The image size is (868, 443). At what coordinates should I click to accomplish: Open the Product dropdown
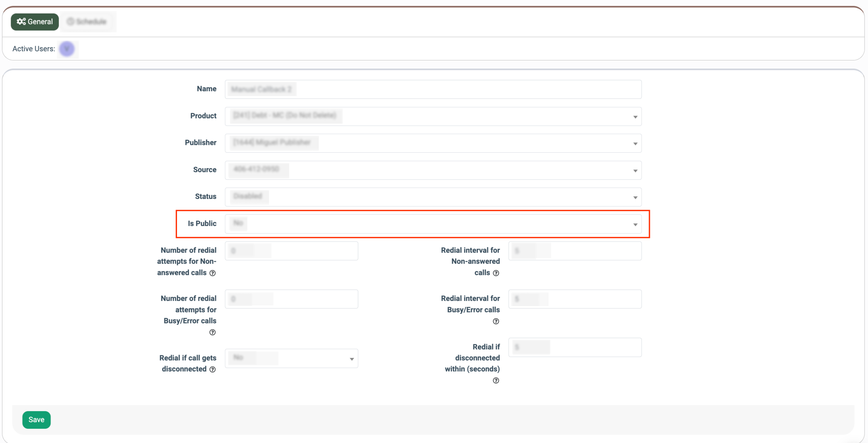pos(433,116)
